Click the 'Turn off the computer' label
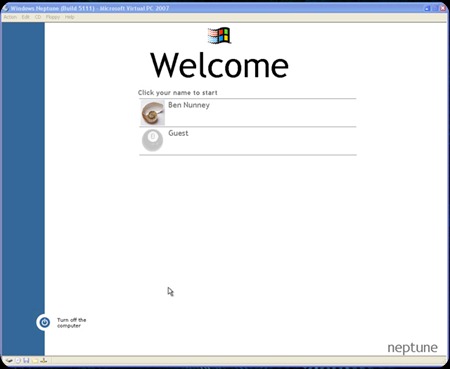The image size is (450, 369). tap(71, 323)
